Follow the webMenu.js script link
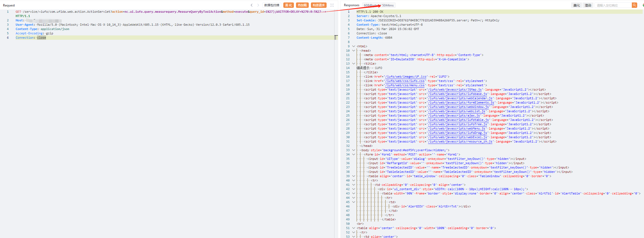 (x=457, y=128)
